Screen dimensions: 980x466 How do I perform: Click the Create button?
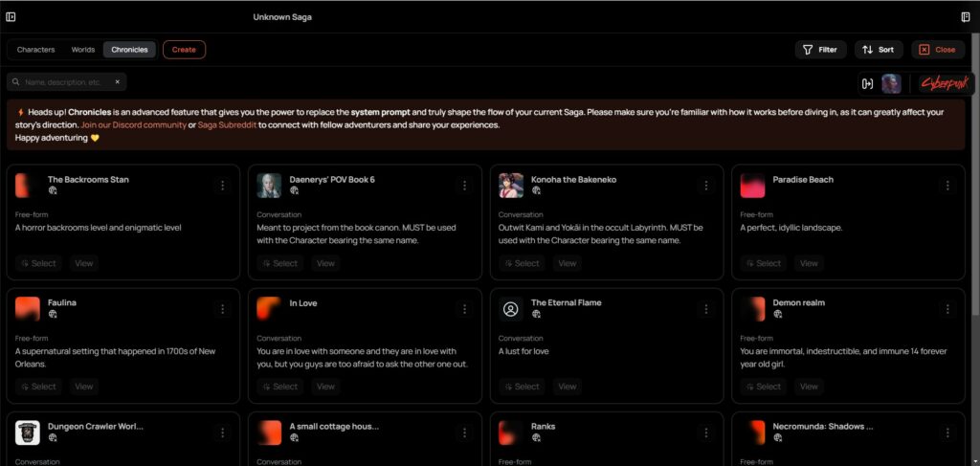coord(184,50)
